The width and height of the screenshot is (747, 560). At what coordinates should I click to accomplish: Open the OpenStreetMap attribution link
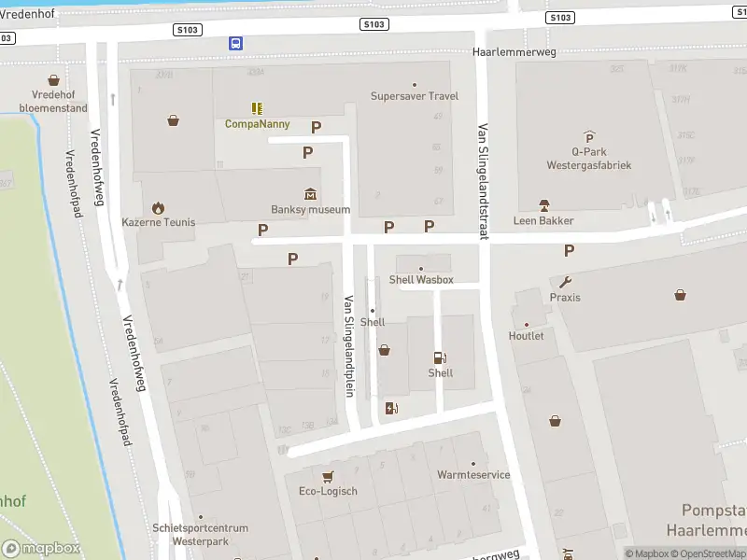pyautogui.click(x=714, y=553)
